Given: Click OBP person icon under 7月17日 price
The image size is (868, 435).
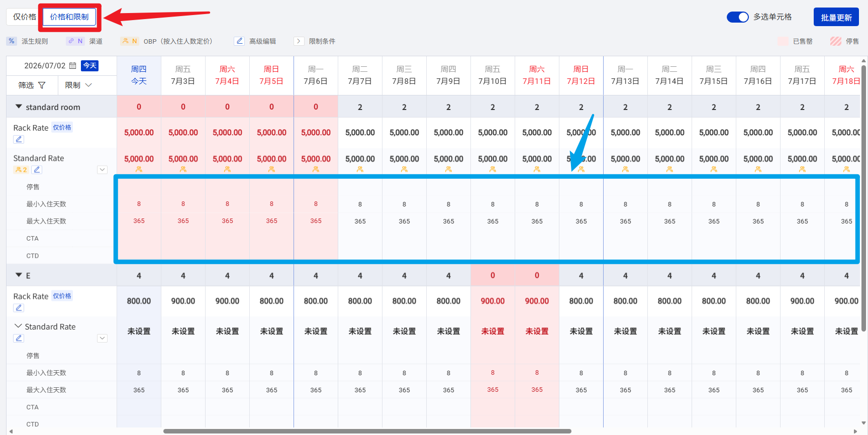Looking at the screenshot, I should pos(802,170).
